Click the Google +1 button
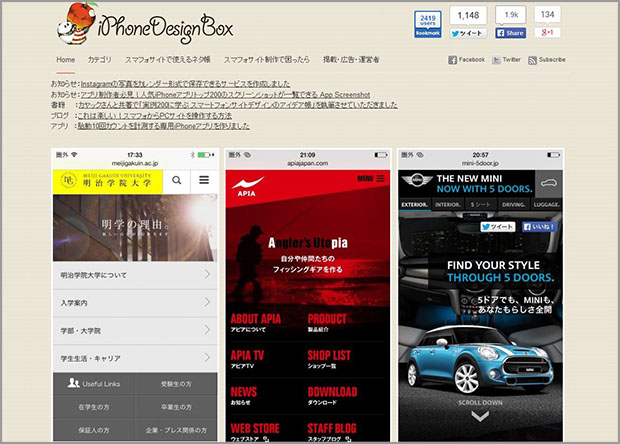 tap(547, 32)
